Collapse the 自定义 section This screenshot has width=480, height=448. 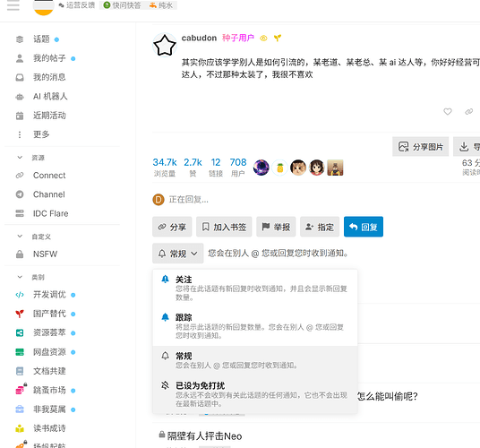coord(20,237)
